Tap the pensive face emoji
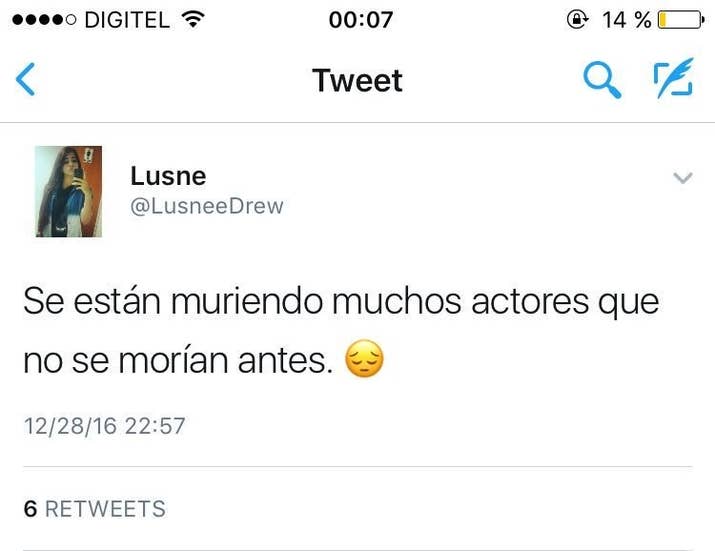The height and width of the screenshot is (551, 715). click(x=364, y=359)
